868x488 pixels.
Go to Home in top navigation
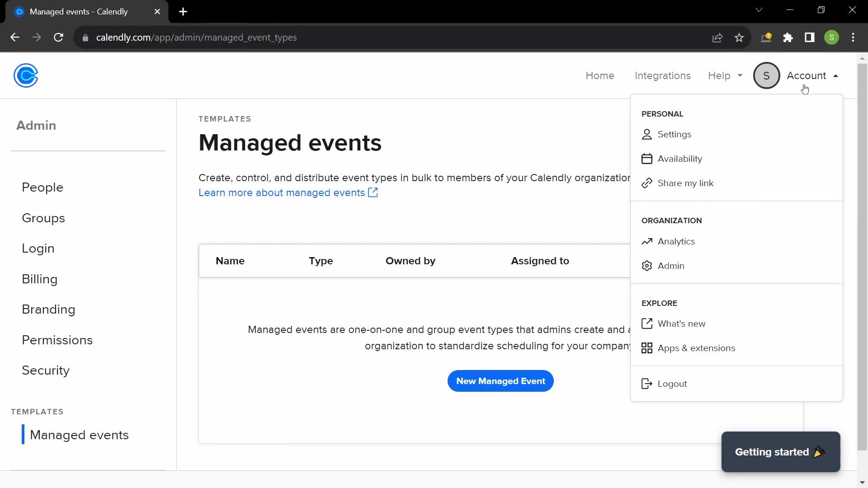point(600,75)
